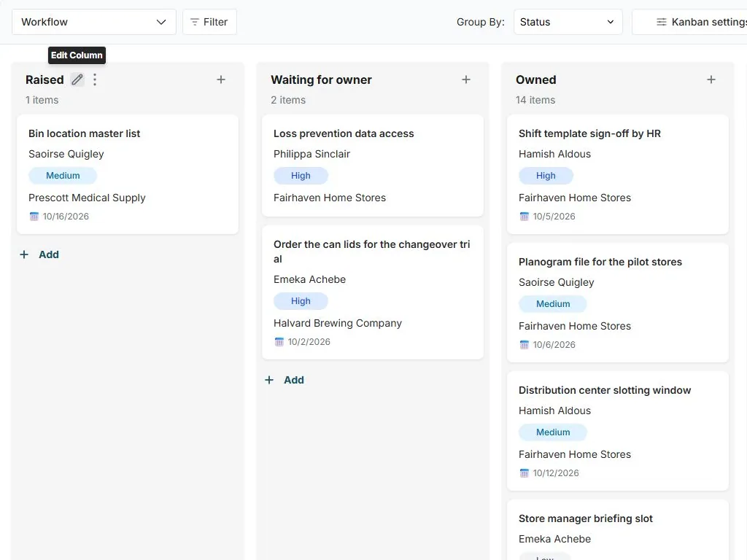This screenshot has height=560, width=747.
Task: Click Fairhaven Home Stores on Loss prevention card
Action: point(329,198)
